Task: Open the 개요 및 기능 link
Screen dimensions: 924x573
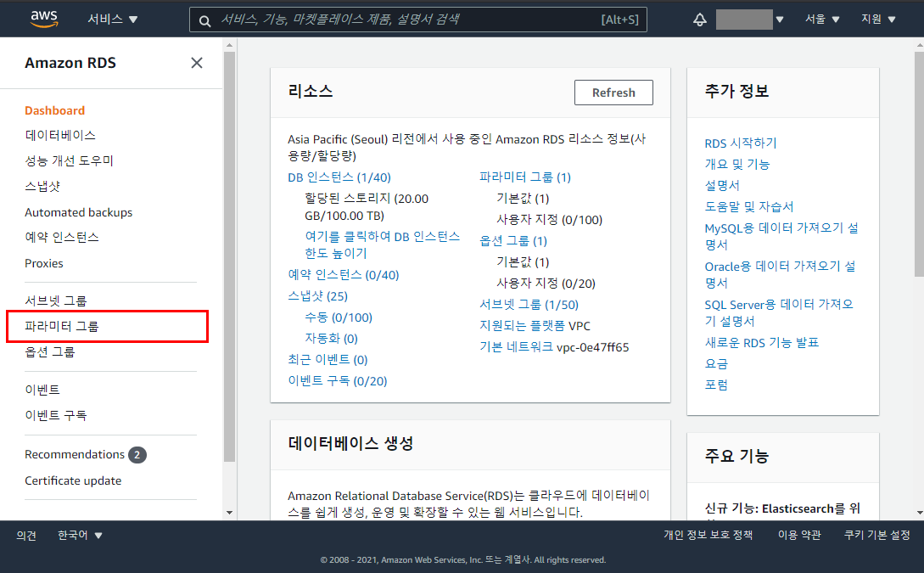Action: (737, 165)
